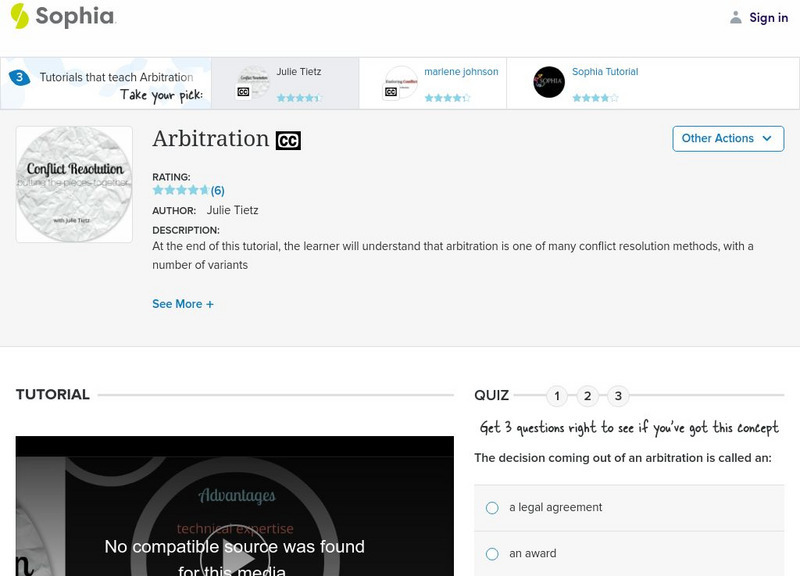Go to quiz question 2
The image size is (800, 576).
point(588,396)
